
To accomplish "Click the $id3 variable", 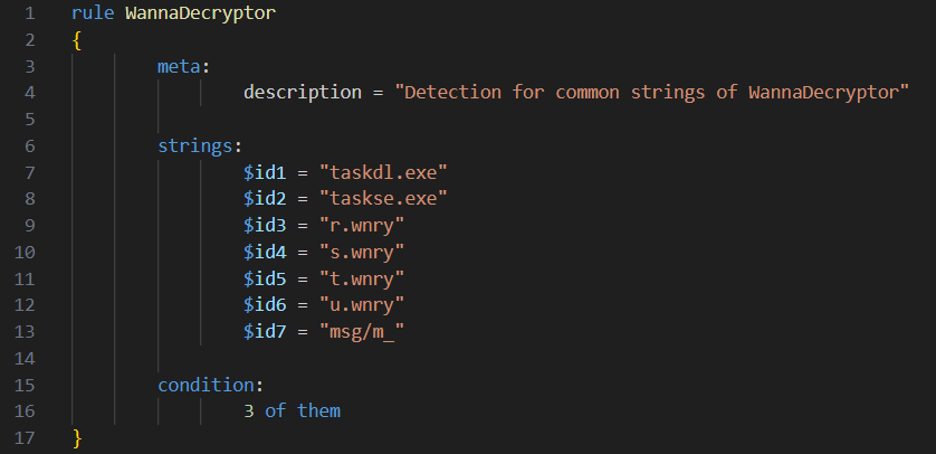I will 264,226.
